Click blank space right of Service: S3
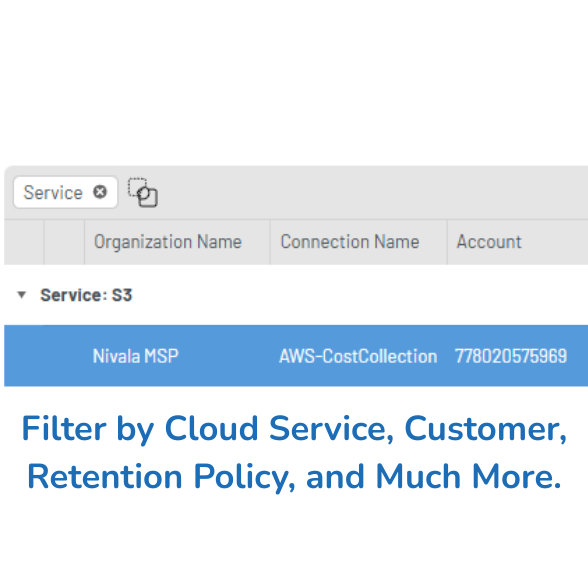Image resolution: width=588 pixels, height=588 pixels. [x=360, y=295]
